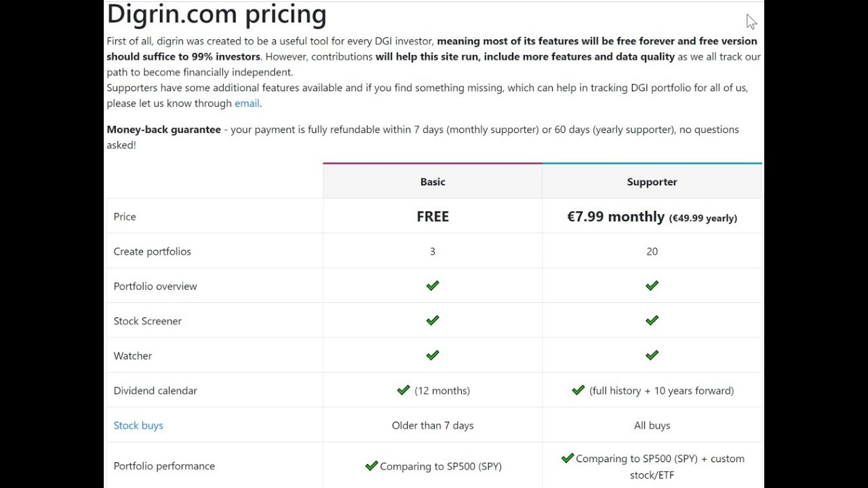Click the Basic column Portfolio overview checkmark
Image resolution: width=868 pixels, height=488 pixels.
433,286
